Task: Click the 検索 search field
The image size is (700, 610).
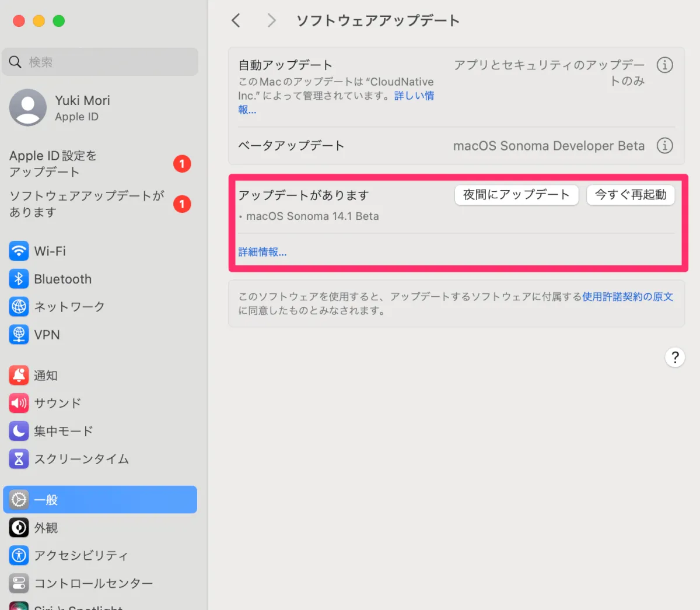Action: click(100, 62)
